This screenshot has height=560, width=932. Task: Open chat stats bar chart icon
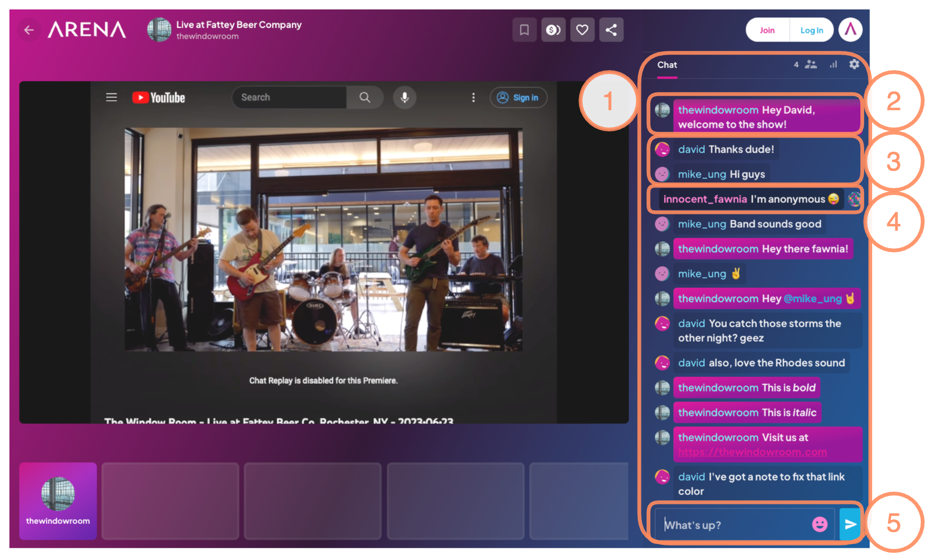tap(833, 65)
